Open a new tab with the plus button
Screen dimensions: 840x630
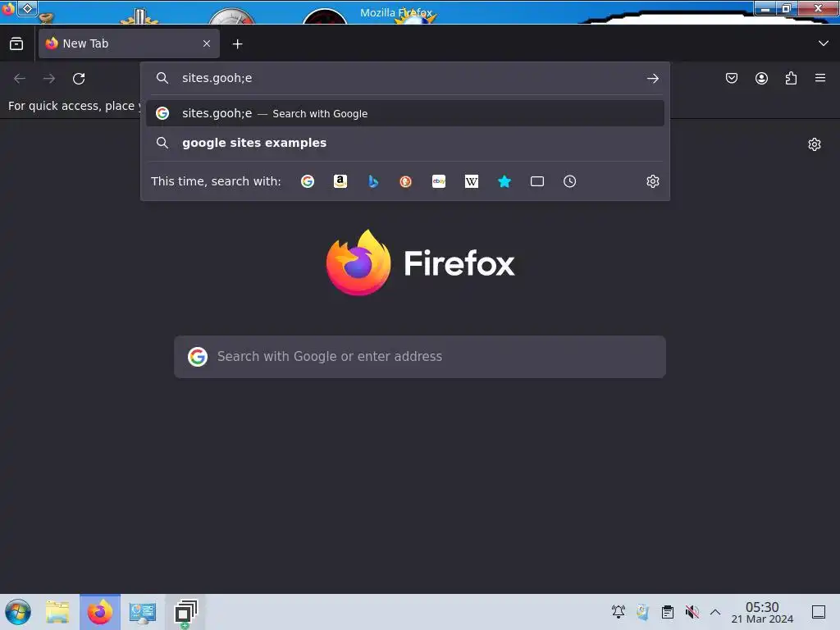237,44
